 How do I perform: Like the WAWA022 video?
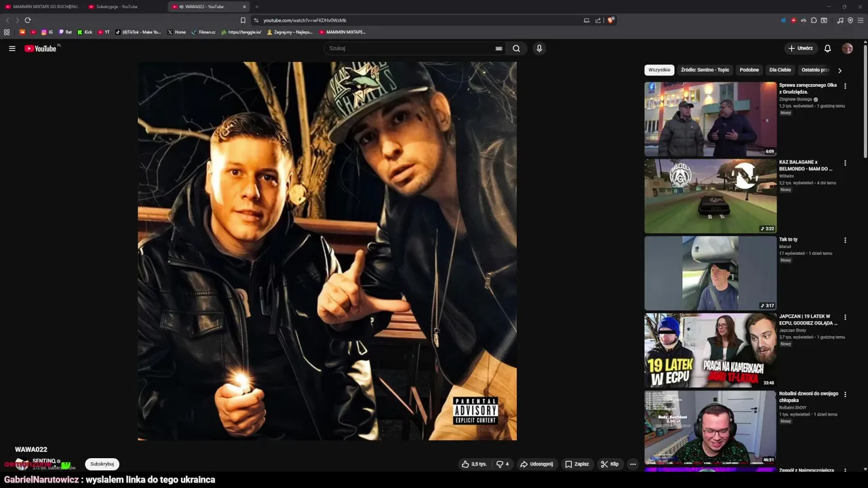click(x=474, y=464)
